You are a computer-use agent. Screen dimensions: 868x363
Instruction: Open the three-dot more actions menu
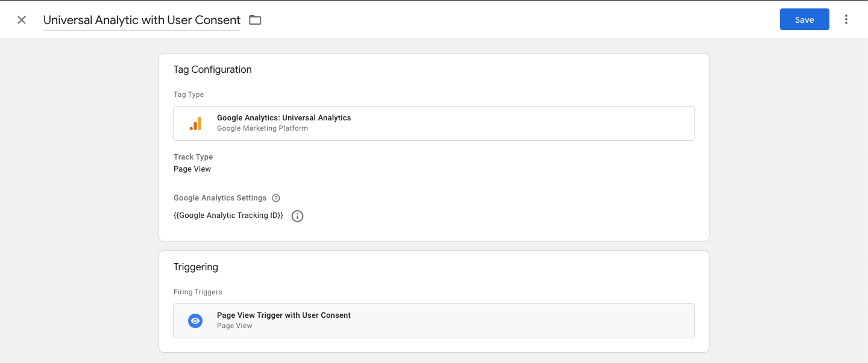point(846,19)
